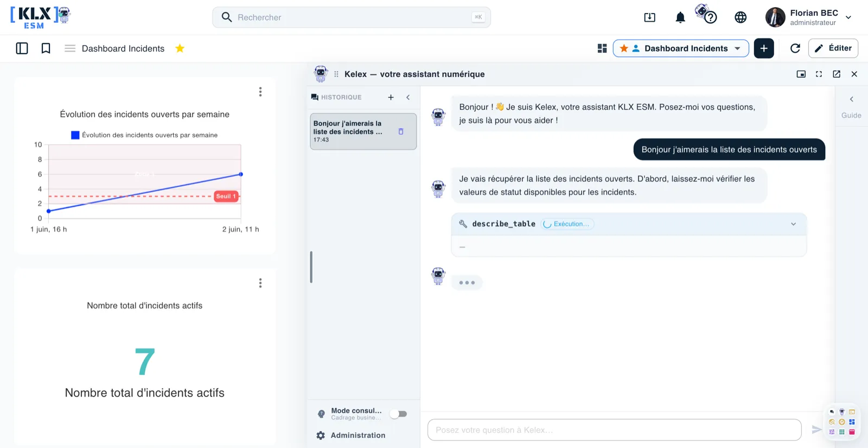Open options menu of active incidents widget
Screen dimensions: 868x448
tap(260, 283)
